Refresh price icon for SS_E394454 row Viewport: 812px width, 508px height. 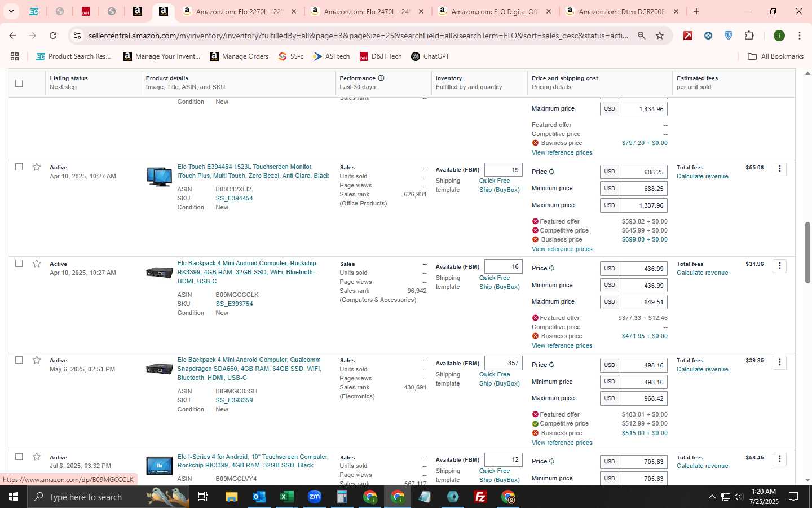[x=551, y=172]
